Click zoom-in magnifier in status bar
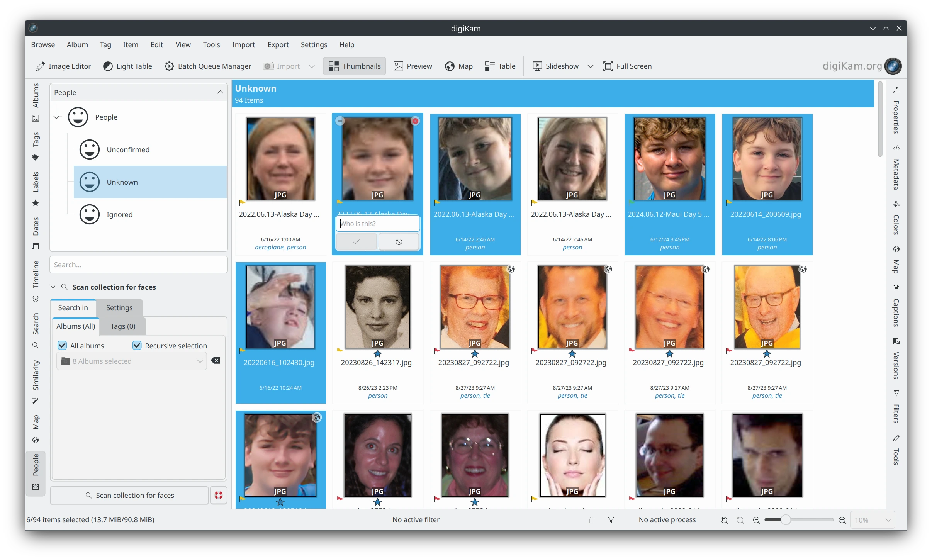Image resolution: width=932 pixels, height=560 pixels. (x=842, y=520)
